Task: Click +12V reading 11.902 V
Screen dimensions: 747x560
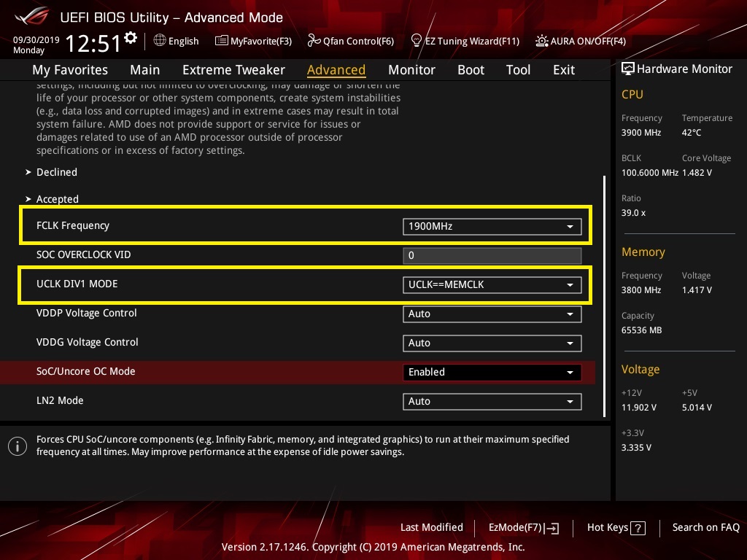Action: [639, 407]
